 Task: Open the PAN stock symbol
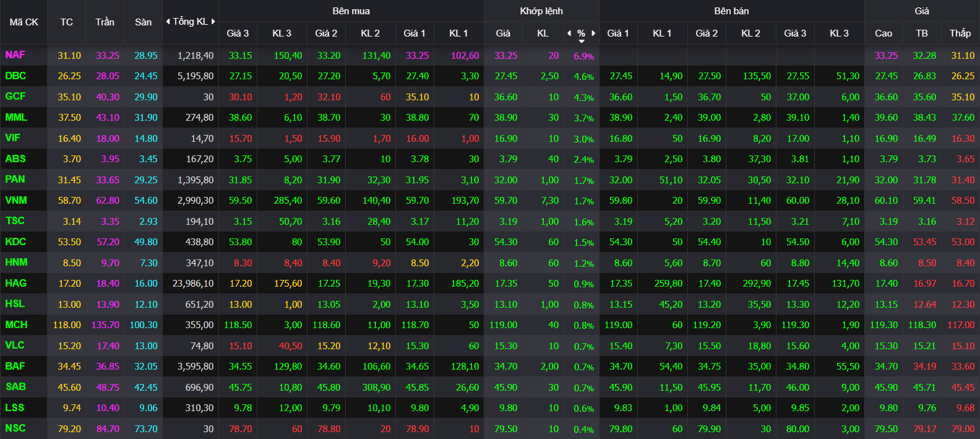click(x=15, y=180)
